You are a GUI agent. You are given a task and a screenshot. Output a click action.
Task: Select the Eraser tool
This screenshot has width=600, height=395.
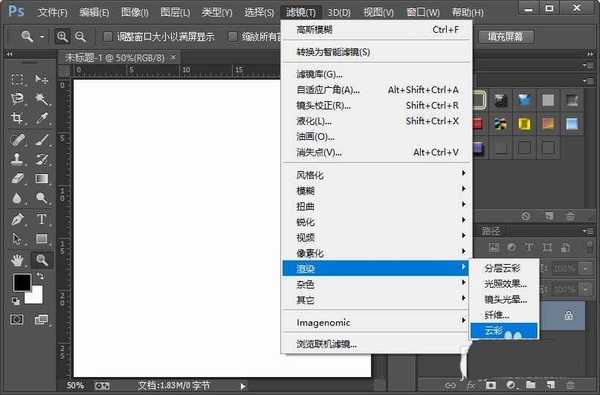(17, 179)
